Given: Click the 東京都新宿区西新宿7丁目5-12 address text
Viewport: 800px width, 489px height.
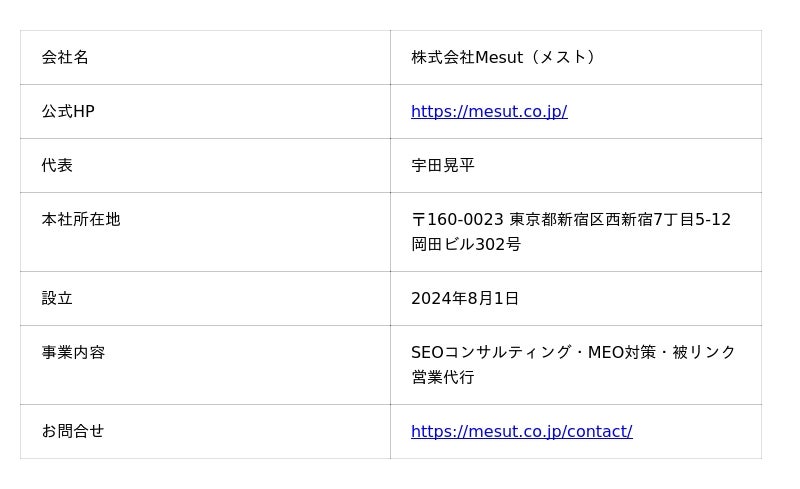Looking at the screenshot, I should tap(620, 220).
